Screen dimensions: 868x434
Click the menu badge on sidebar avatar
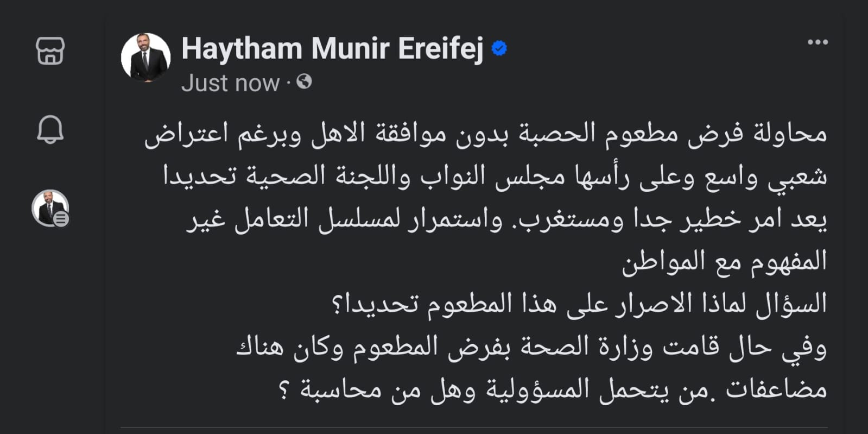[61, 219]
